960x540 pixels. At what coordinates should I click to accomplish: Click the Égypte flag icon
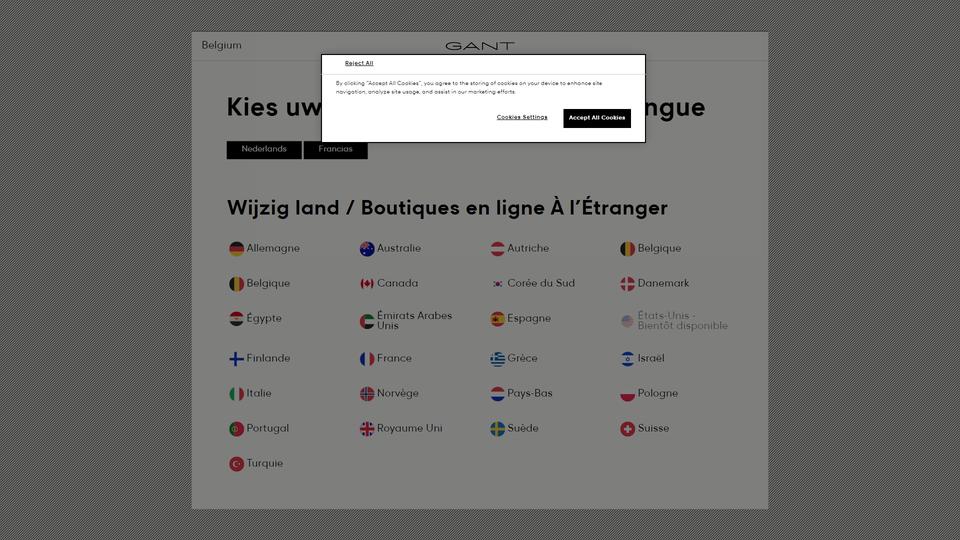(x=236, y=318)
